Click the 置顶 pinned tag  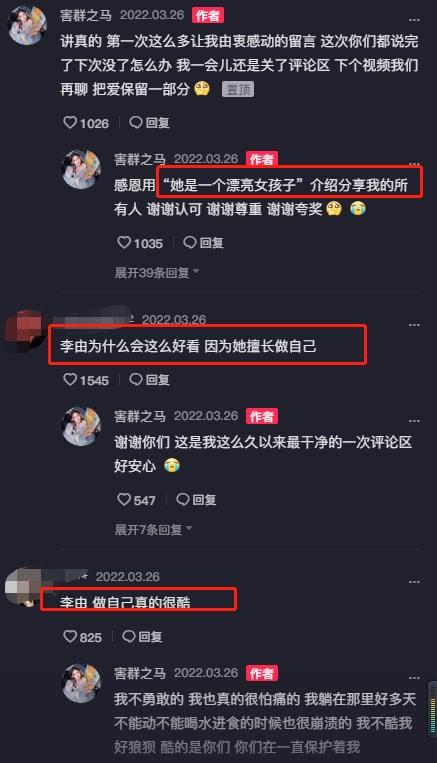tap(238, 90)
